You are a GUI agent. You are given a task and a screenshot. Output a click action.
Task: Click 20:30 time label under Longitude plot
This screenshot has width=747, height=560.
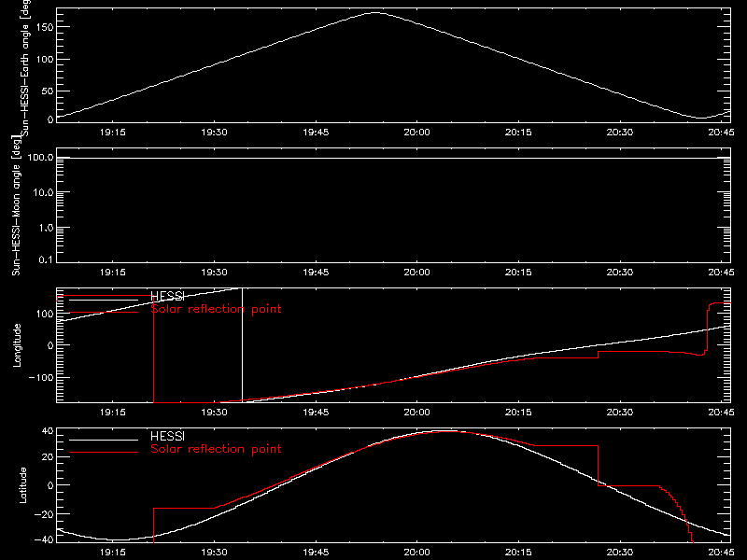pos(620,413)
